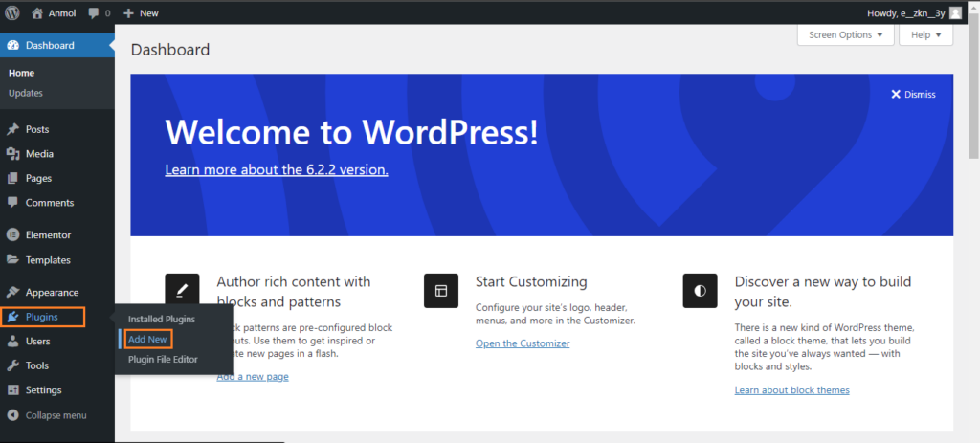Click the WordPress logo icon in admin bar

pyautogui.click(x=12, y=13)
